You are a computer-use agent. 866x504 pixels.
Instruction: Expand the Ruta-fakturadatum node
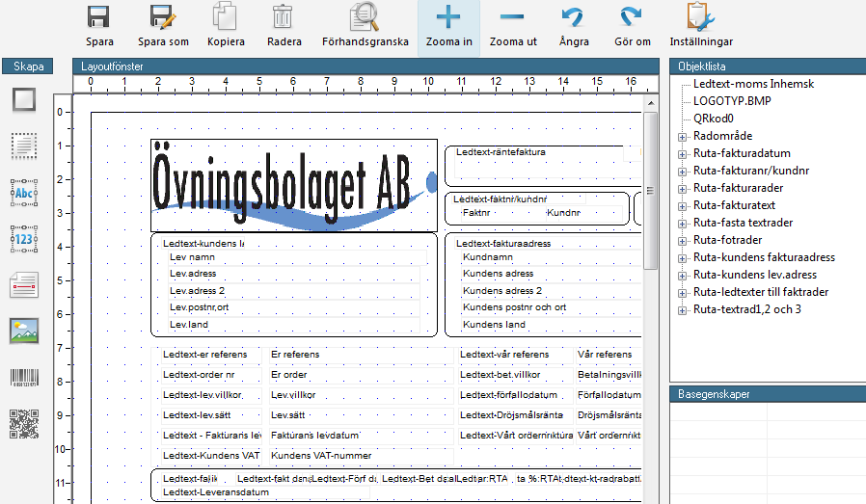pos(683,154)
